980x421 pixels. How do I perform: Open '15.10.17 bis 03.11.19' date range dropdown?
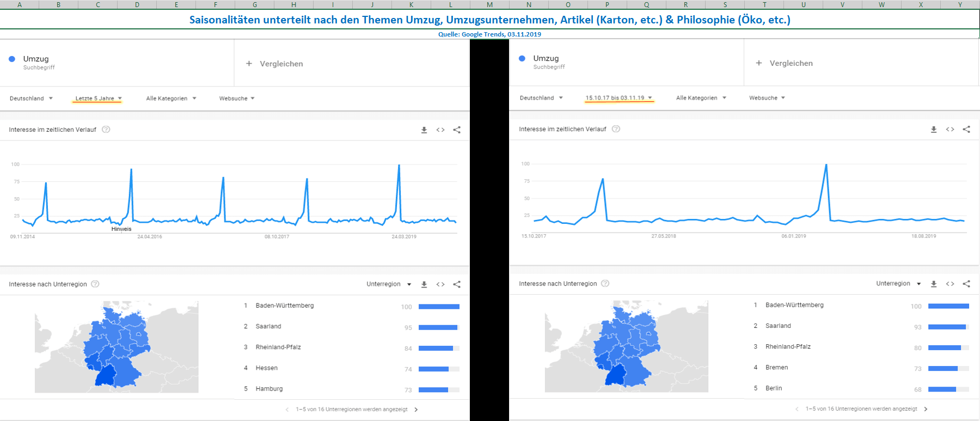(618, 98)
